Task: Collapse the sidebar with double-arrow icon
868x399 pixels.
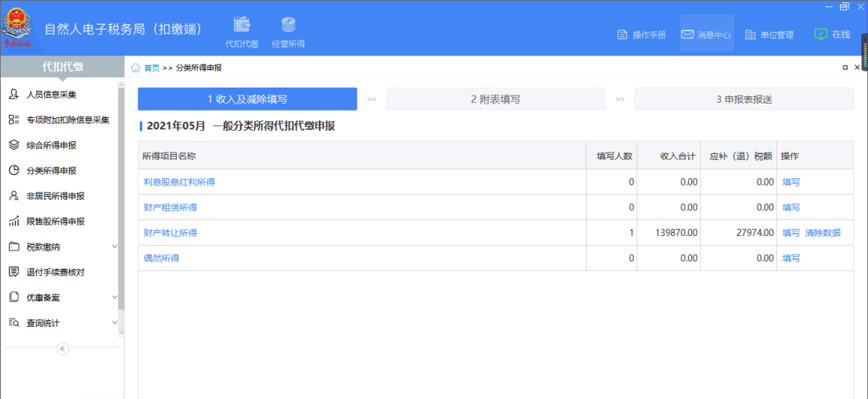Action: (63, 348)
